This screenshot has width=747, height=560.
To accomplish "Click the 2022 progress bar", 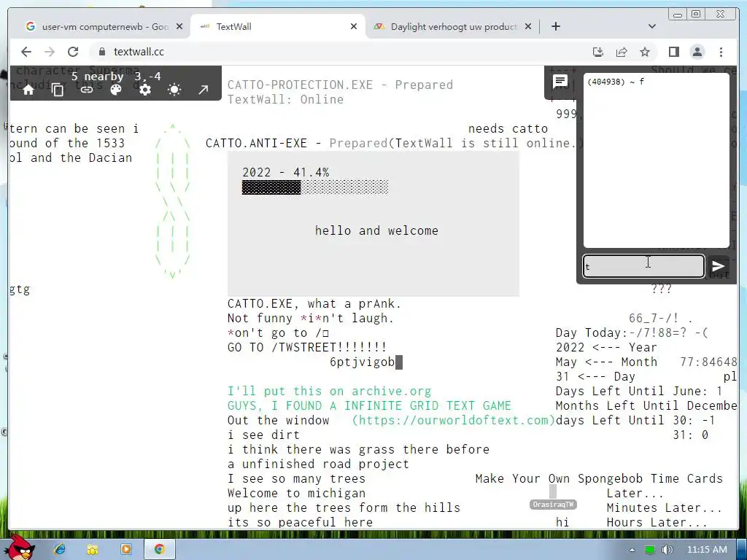I will [x=315, y=187].
